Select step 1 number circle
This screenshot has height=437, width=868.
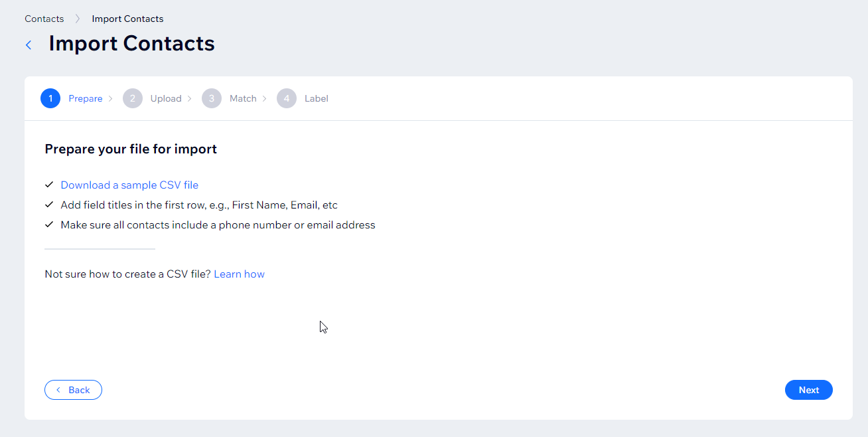(50, 98)
